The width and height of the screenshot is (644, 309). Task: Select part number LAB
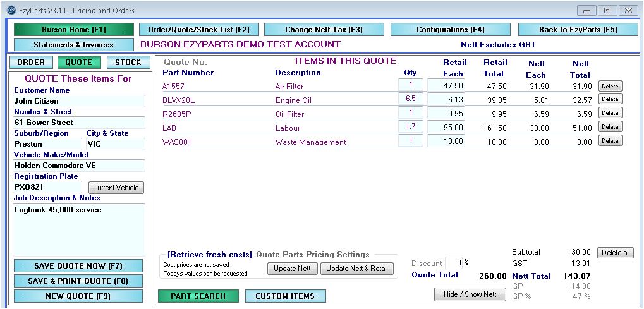pos(169,128)
